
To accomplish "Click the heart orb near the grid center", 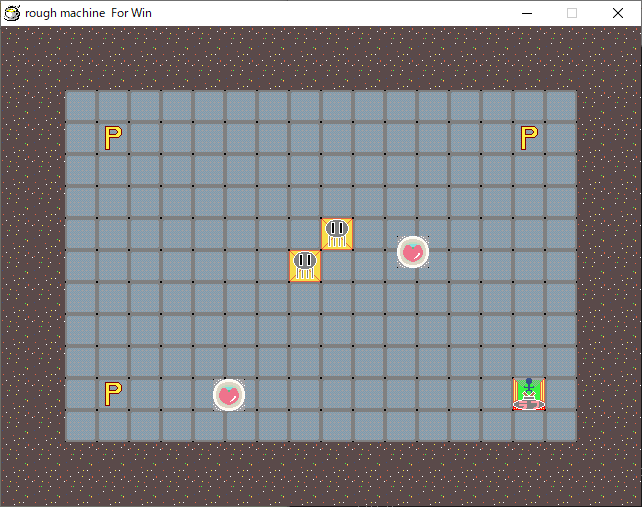I will click(413, 252).
